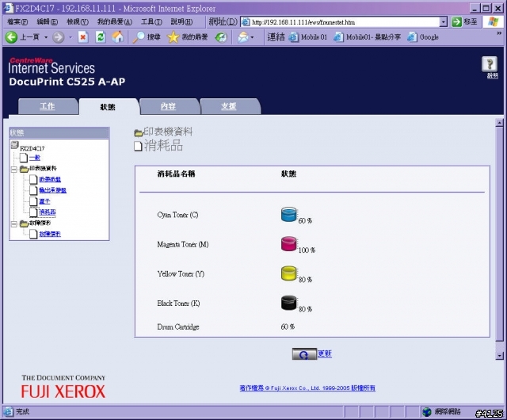
Task: Click the Mail envelope toolbar icon
Action: coord(243,37)
